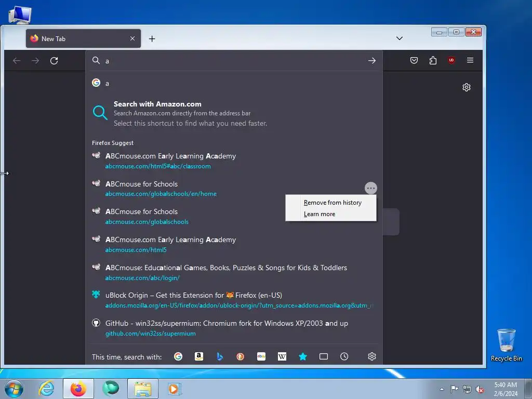This screenshot has height=399, width=532.
Task: Open ABCmouse Educational Games login suggestion
Action: (234, 272)
